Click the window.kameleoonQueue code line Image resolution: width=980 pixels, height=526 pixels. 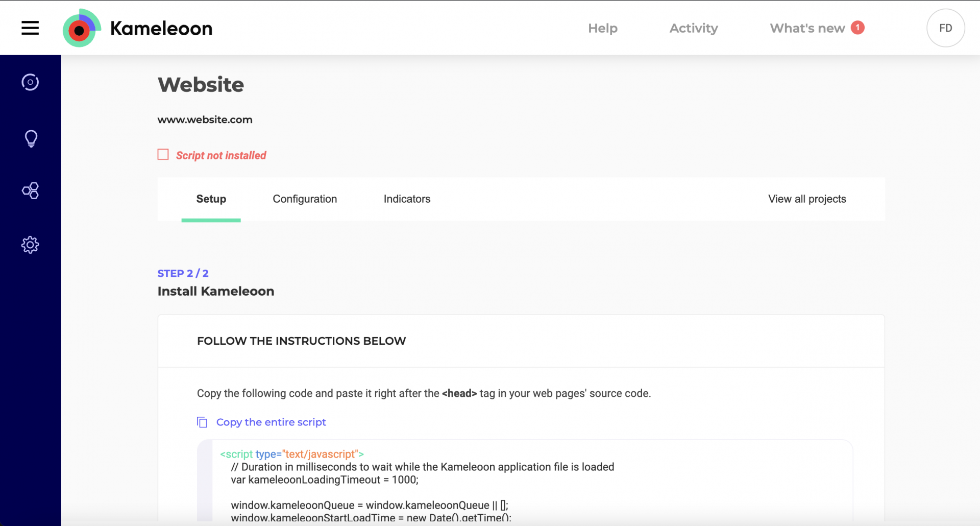click(370, 505)
